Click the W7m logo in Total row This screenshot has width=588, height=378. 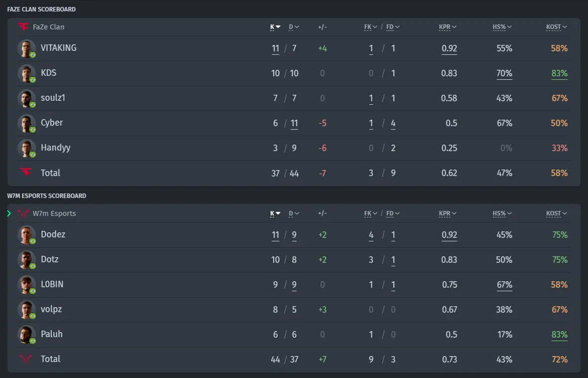click(26, 359)
